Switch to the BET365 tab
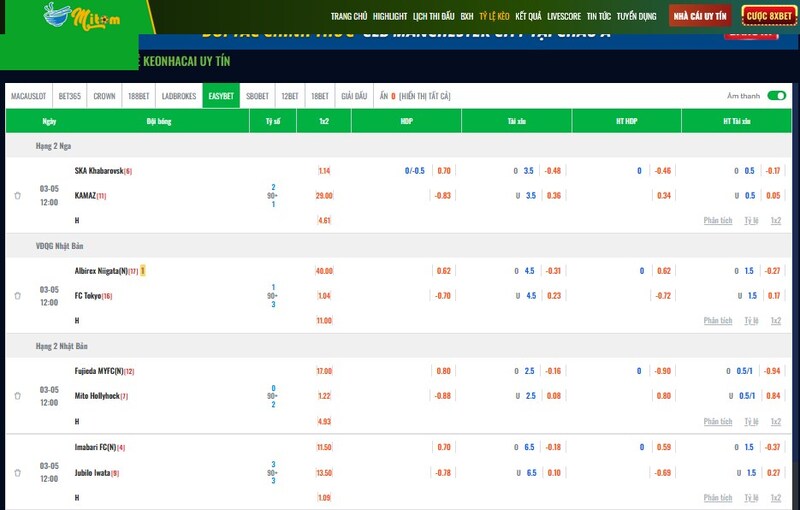Screen dimensions: 800x510 69,96
